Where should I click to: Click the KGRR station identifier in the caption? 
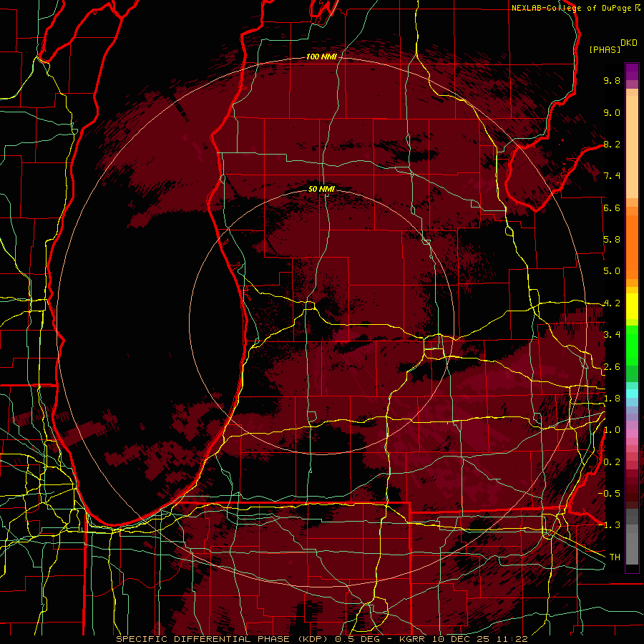tap(412, 639)
